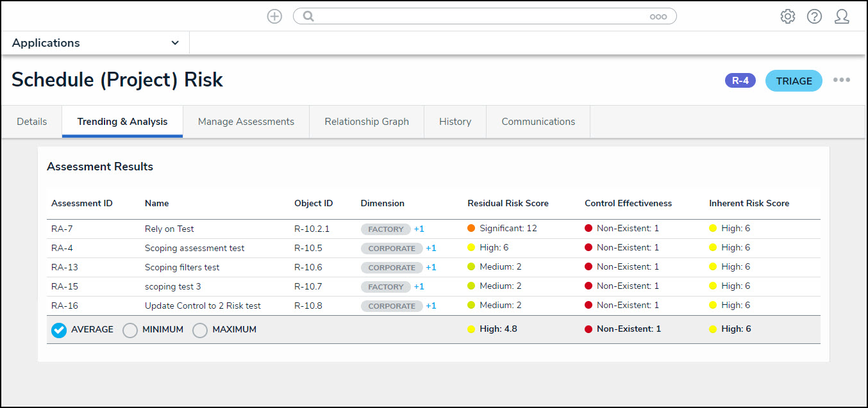Click the plus quick-add icon
This screenshot has width=868, height=408.
pos(274,17)
